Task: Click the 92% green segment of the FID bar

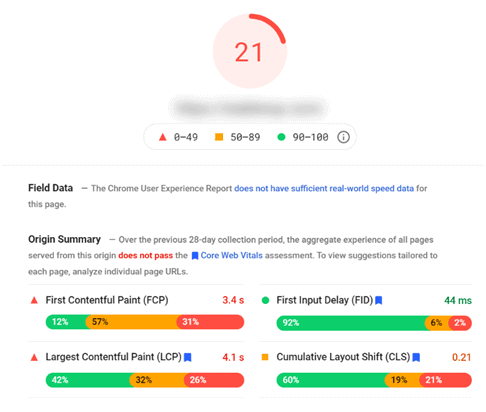Action: tap(353, 323)
